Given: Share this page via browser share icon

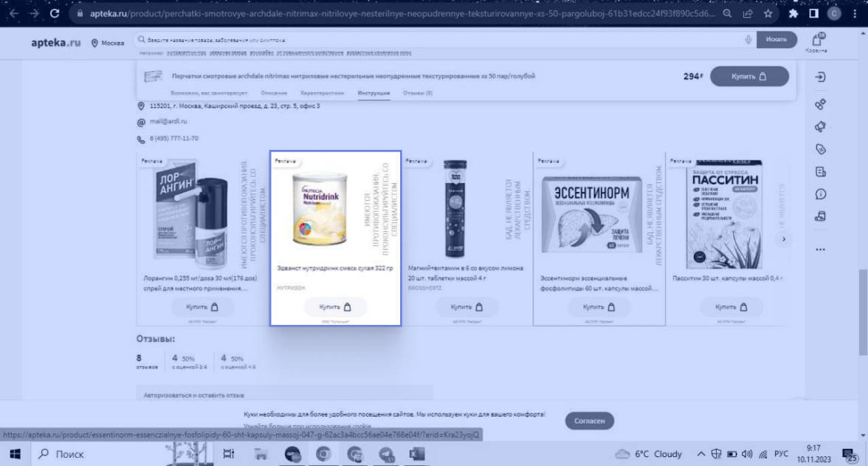Looking at the screenshot, I should pos(748,13).
